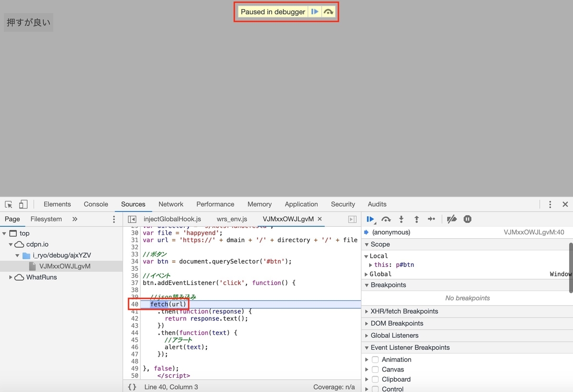Pretty print the source with braces icon
The image size is (573, 392).
(x=132, y=387)
